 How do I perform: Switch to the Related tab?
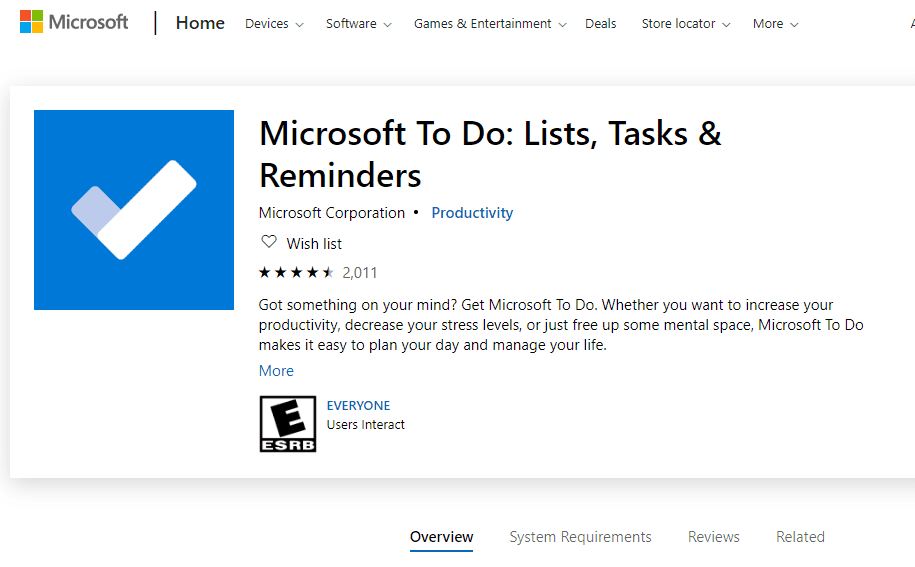coord(800,537)
